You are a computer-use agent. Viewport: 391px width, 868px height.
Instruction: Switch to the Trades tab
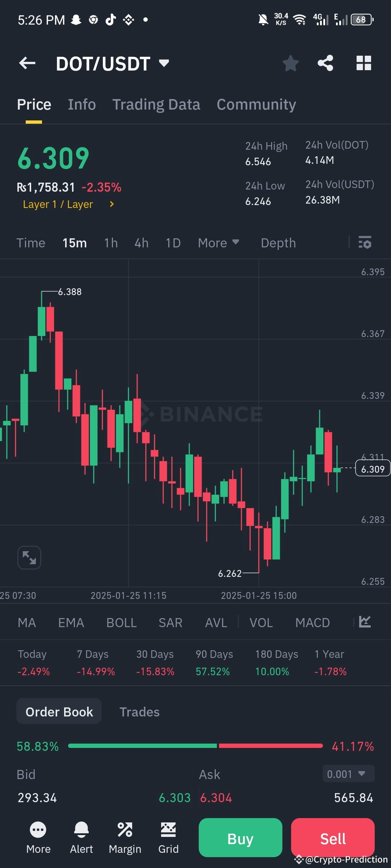[x=139, y=712]
